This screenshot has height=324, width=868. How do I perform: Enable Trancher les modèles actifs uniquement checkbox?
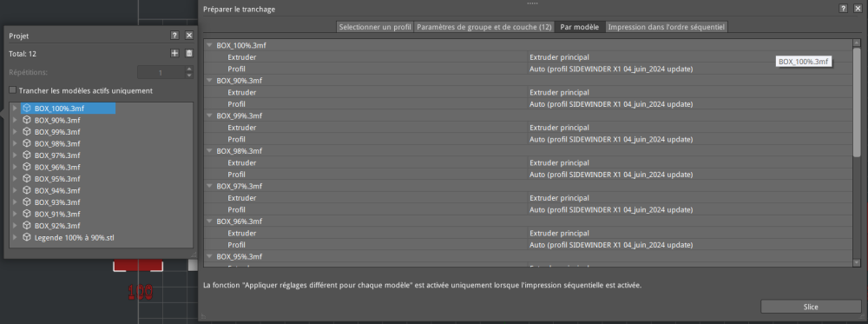[13, 90]
